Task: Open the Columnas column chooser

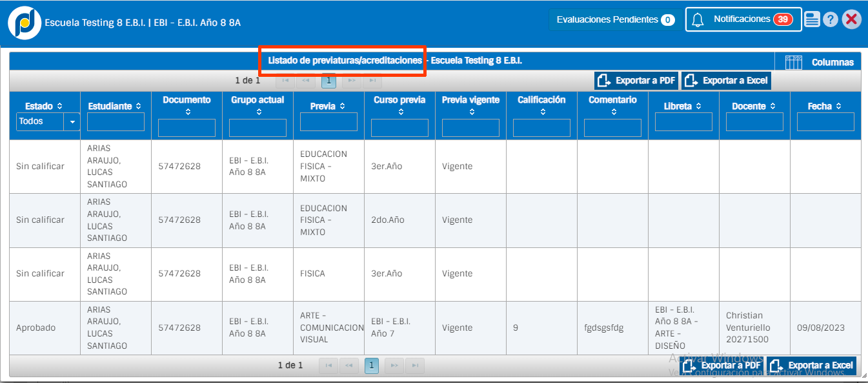Action: pyautogui.click(x=819, y=62)
